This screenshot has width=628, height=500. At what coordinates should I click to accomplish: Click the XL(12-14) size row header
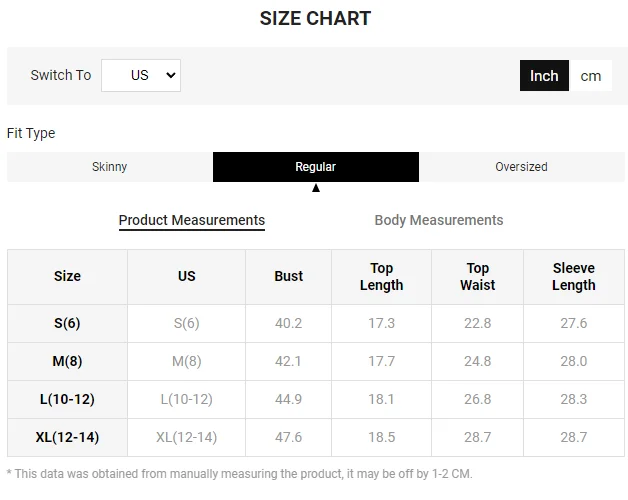[x=67, y=438]
